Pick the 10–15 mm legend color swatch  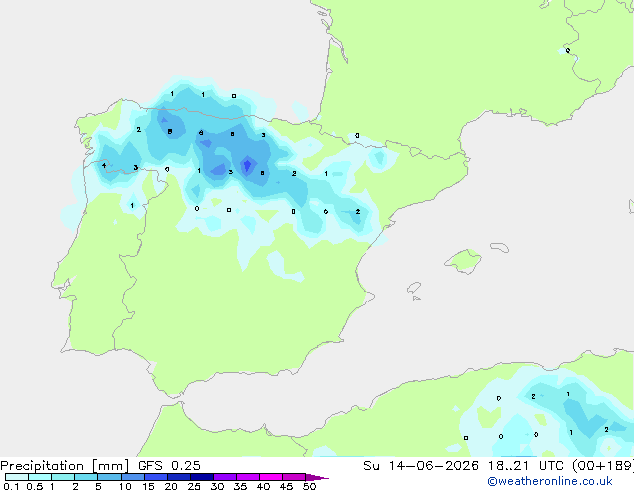(x=132, y=477)
